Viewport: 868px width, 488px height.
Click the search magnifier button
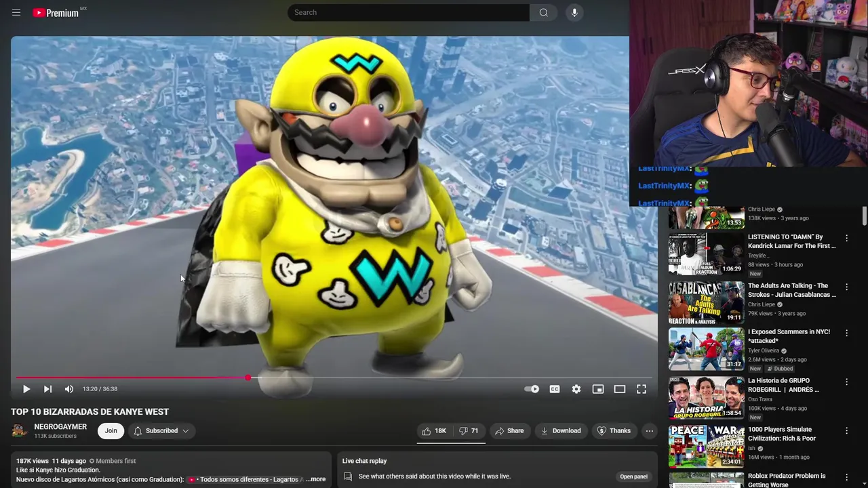543,12
